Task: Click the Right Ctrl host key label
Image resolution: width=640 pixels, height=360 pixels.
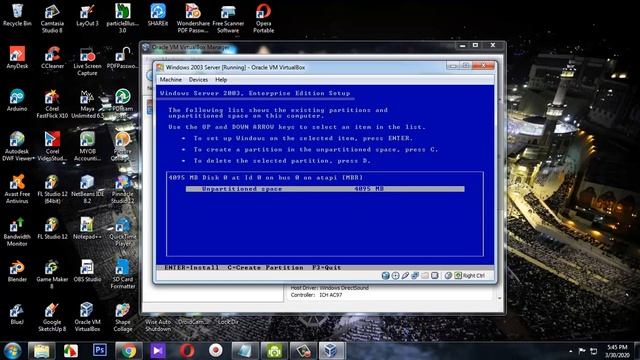Action: (x=473, y=276)
